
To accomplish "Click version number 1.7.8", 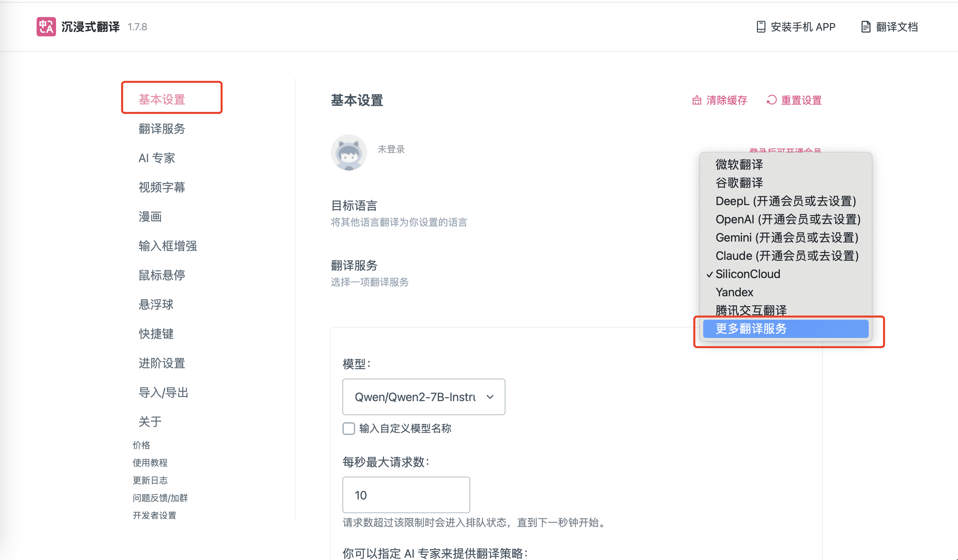I will coord(137,27).
